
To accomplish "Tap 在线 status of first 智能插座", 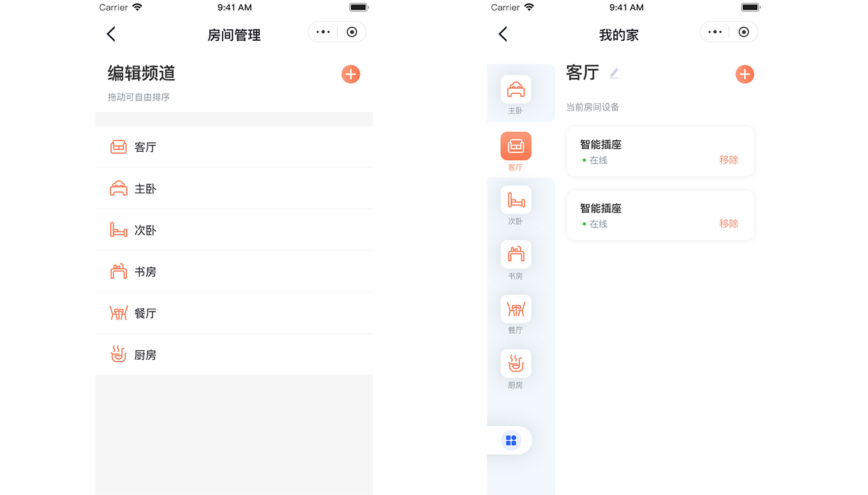I will click(x=594, y=160).
